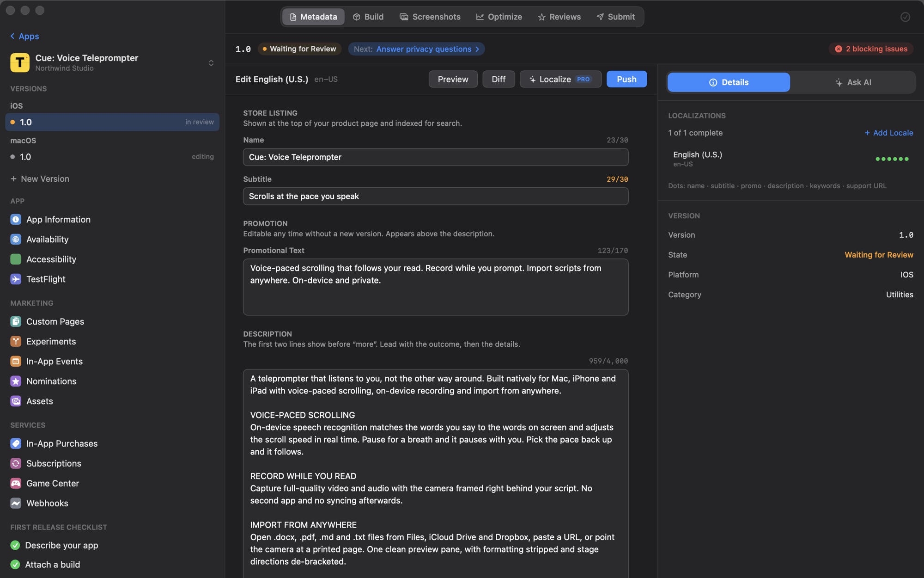Click the Localize PRO button
The height and width of the screenshot is (578, 924).
click(x=560, y=79)
